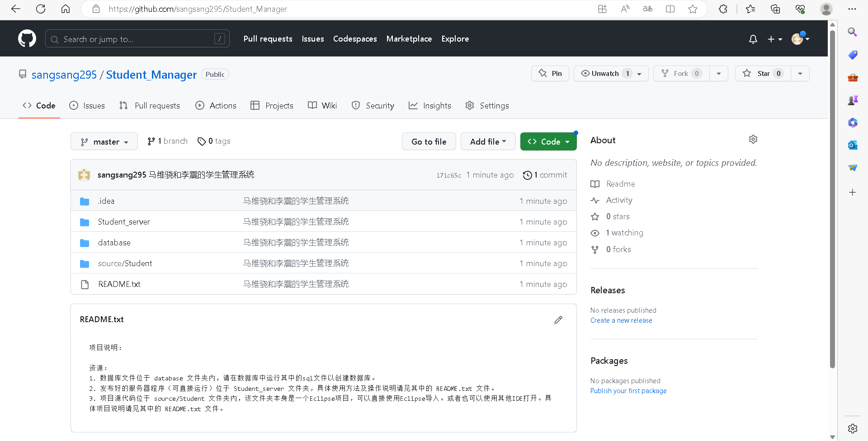Open Marketplace in top navigation

point(409,39)
